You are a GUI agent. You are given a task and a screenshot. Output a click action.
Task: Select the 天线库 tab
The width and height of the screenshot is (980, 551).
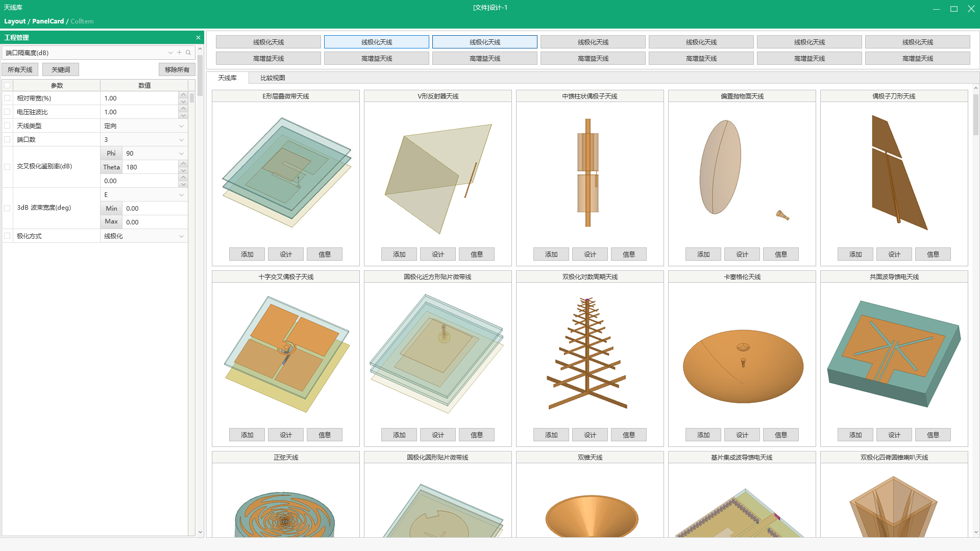point(227,78)
